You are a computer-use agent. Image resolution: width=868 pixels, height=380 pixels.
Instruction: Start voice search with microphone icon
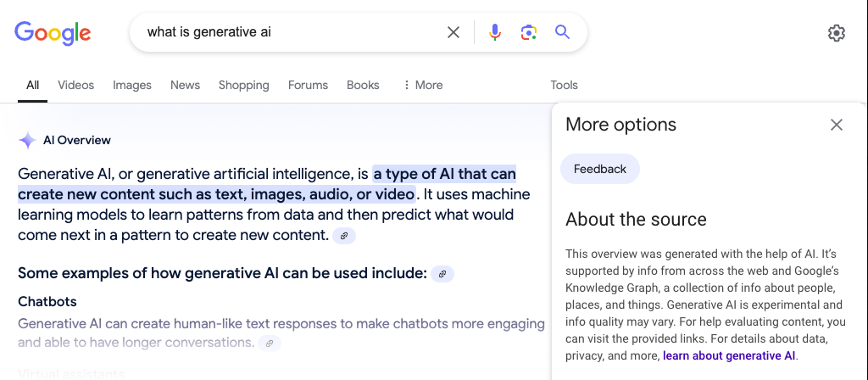[495, 33]
